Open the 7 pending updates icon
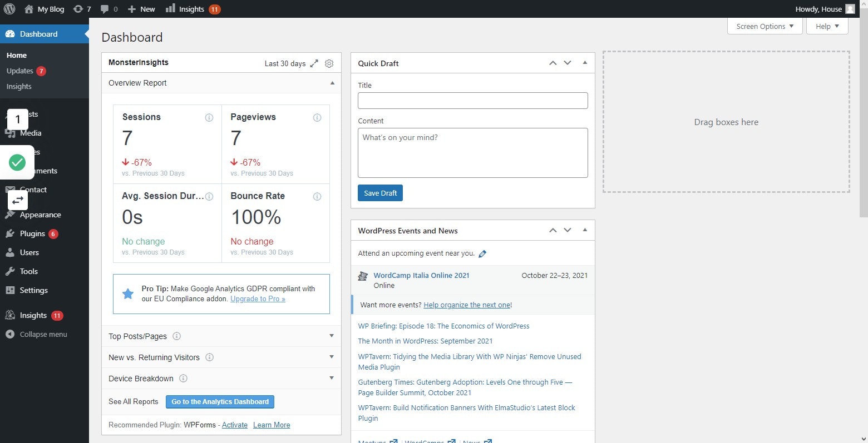868x443 pixels. click(x=82, y=9)
